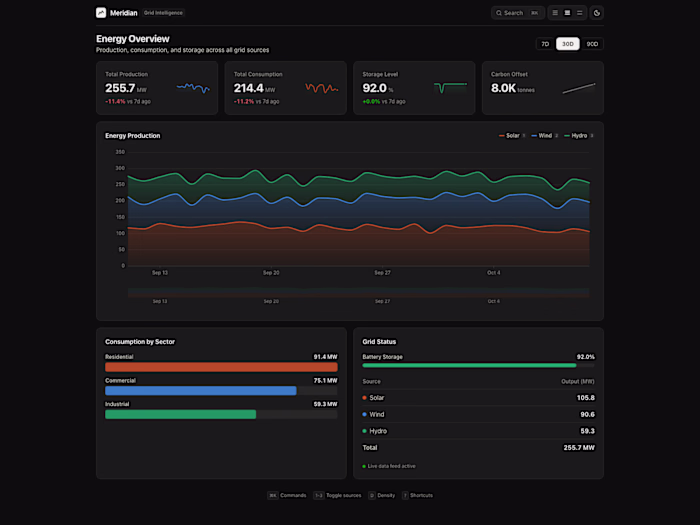Switch to the 7D time range

click(x=545, y=44)
